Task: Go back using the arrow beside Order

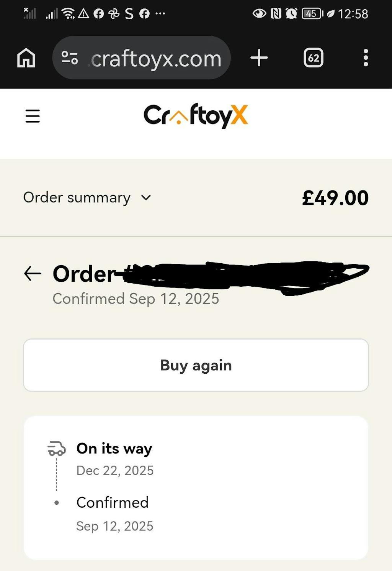Action: click(33, 274)
